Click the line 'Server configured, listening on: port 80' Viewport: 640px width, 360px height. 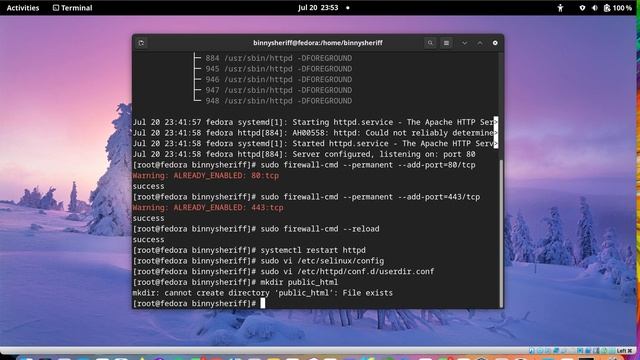click(x=384, y=154)
